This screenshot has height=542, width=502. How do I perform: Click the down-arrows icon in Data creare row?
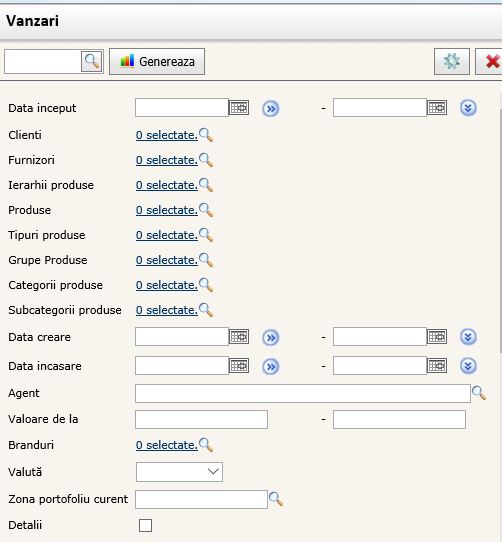pos(468,337)
